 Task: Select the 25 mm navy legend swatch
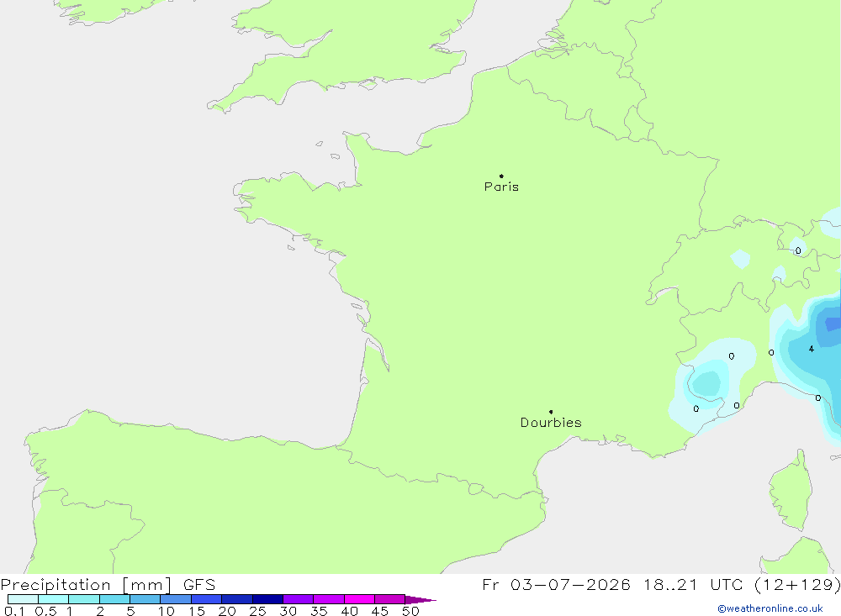(267, 599)
